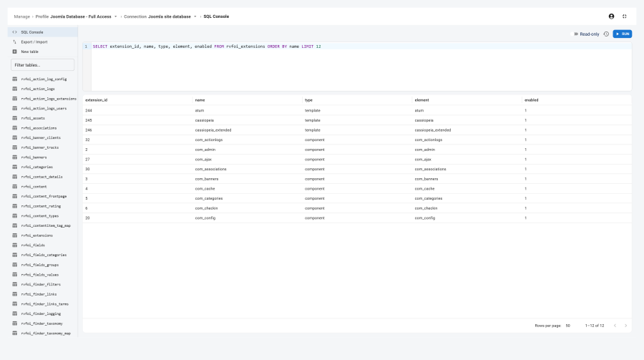This screenshot has height=360, width=644.
Task: Click New table plus icon
Action: [15, 52]
